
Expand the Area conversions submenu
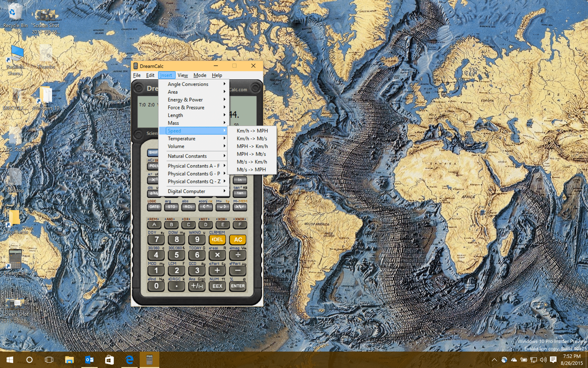click(x=193, y=92)
